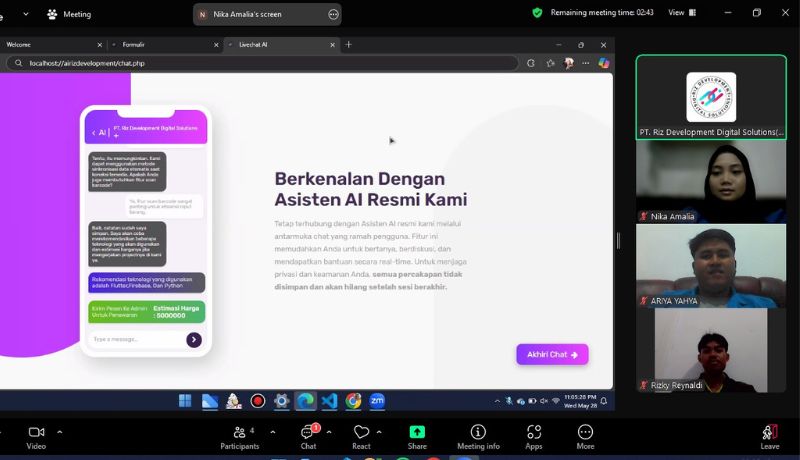Open the More options menu

point(585,432)
